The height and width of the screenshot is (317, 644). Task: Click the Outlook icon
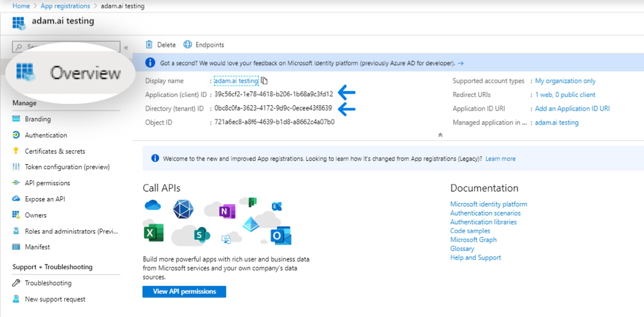click(x=281, y=236)
